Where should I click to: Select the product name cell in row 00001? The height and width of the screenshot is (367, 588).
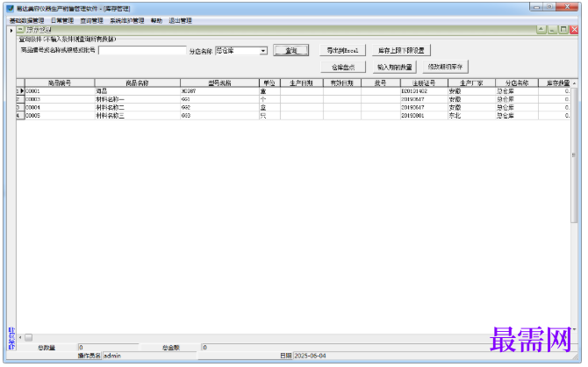(x=137, y=91)
